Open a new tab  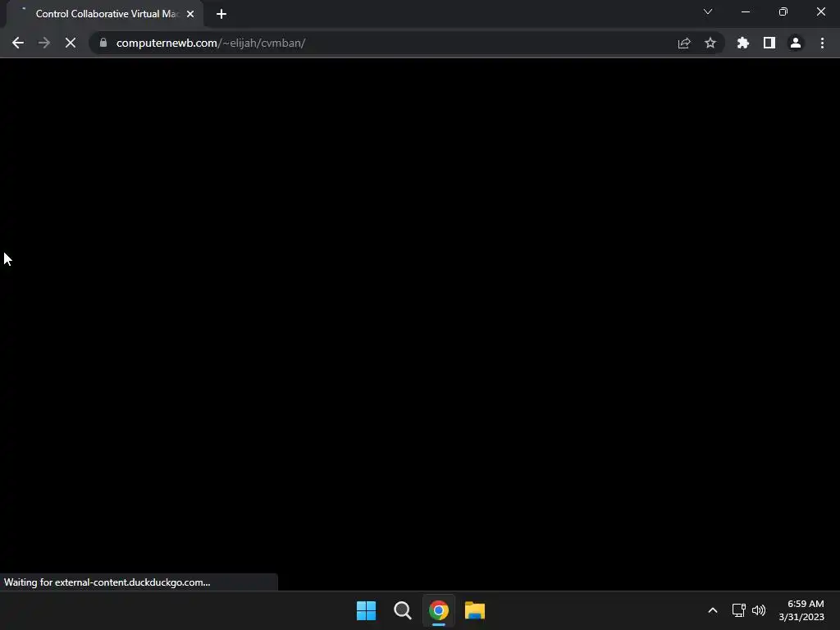coord(221,14)
